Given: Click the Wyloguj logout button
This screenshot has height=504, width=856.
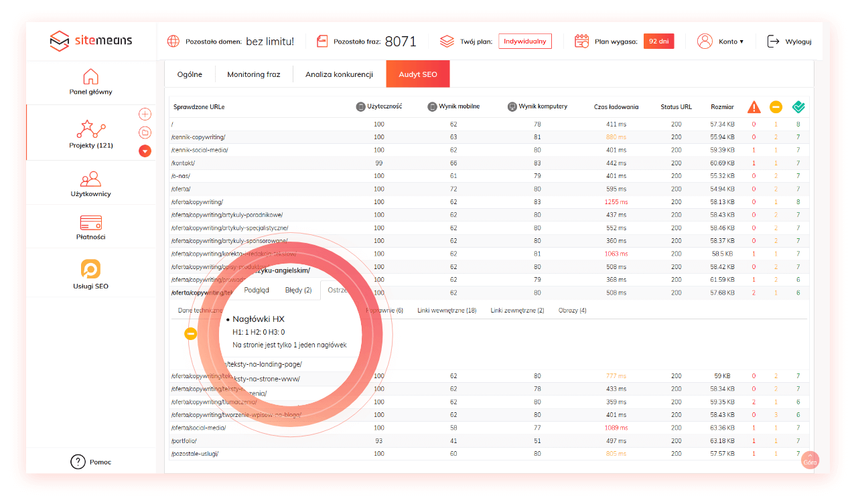Looking at the screenshot, I should (x=790, y=41).
